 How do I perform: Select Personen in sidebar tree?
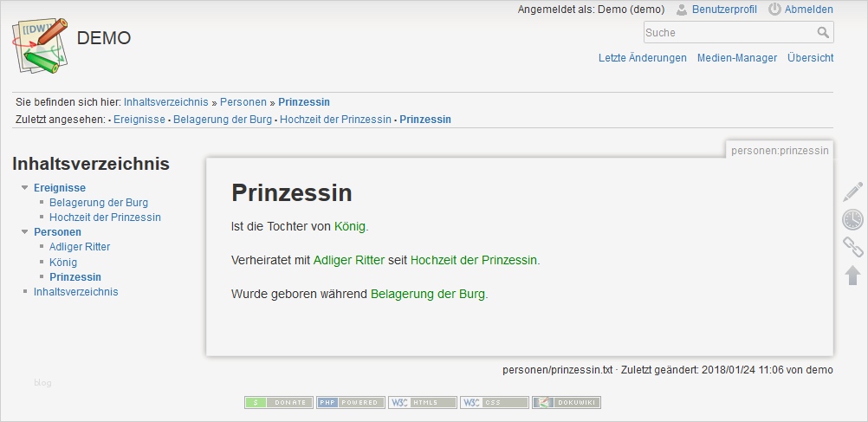click(x=57, y=232)
